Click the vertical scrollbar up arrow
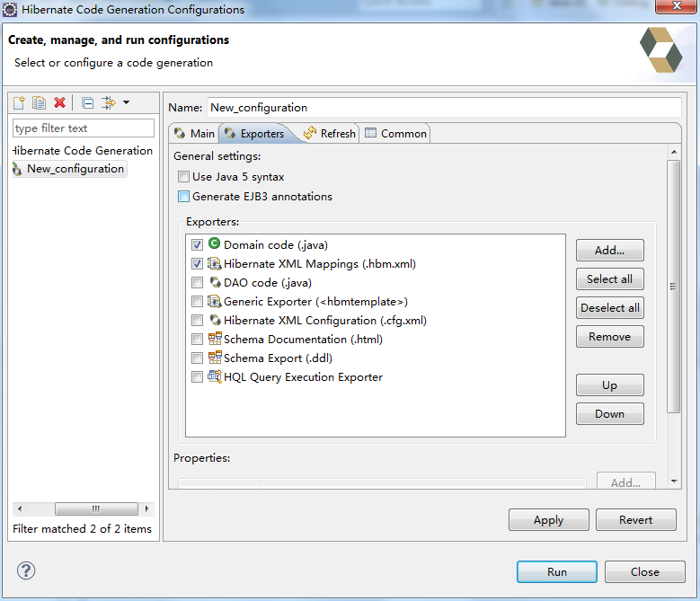The width and height of the screenshot is (700, 601). pos(674,152)
